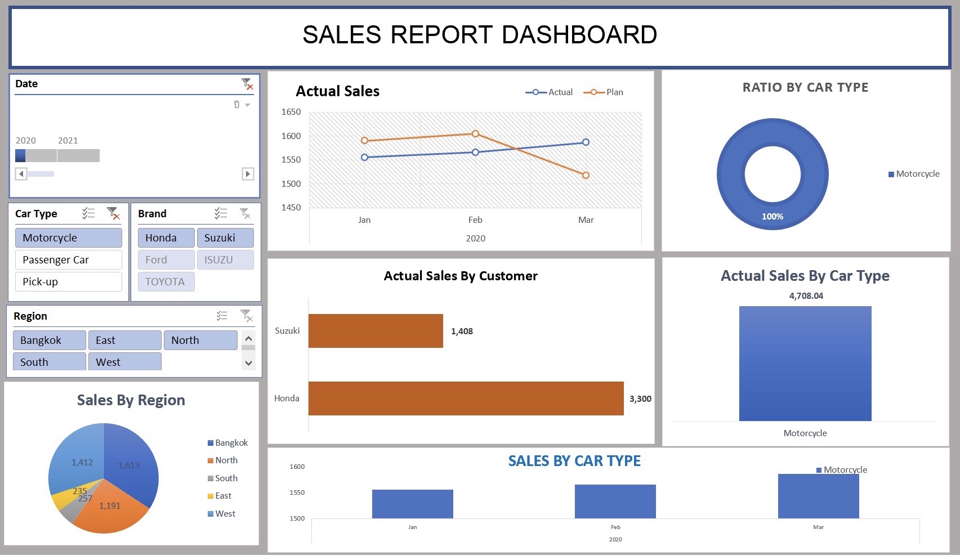The width and height of the screenshot is (960, 560).
Task: Clear the Car Type slicer filter
Action: 113,213
